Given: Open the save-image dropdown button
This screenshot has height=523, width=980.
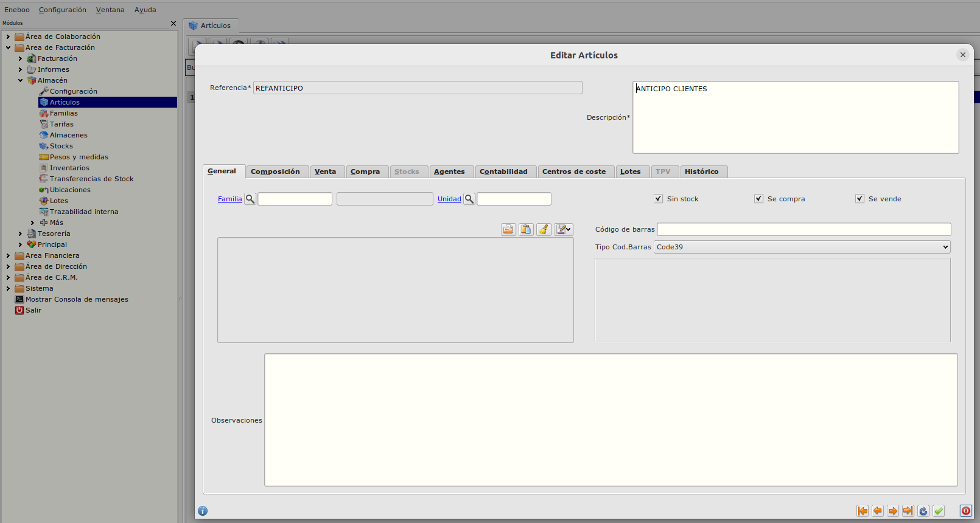Looking at the screenshot, I should pos(564,229).
